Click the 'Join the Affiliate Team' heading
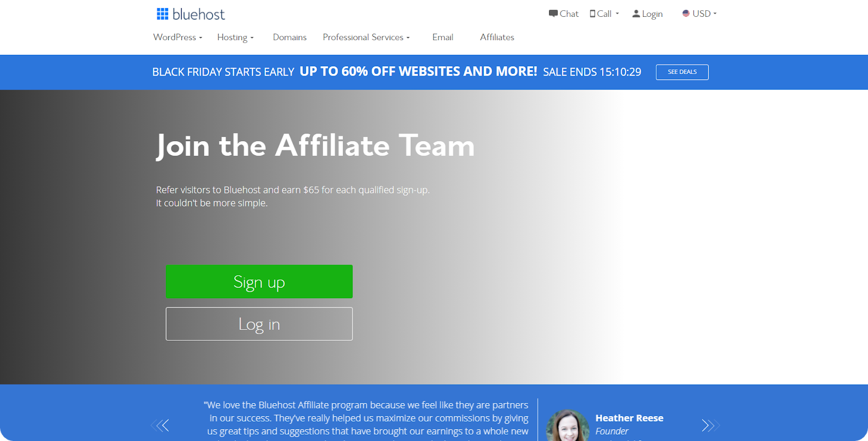Viewport: 868px width, 441px height. [315, 146]
